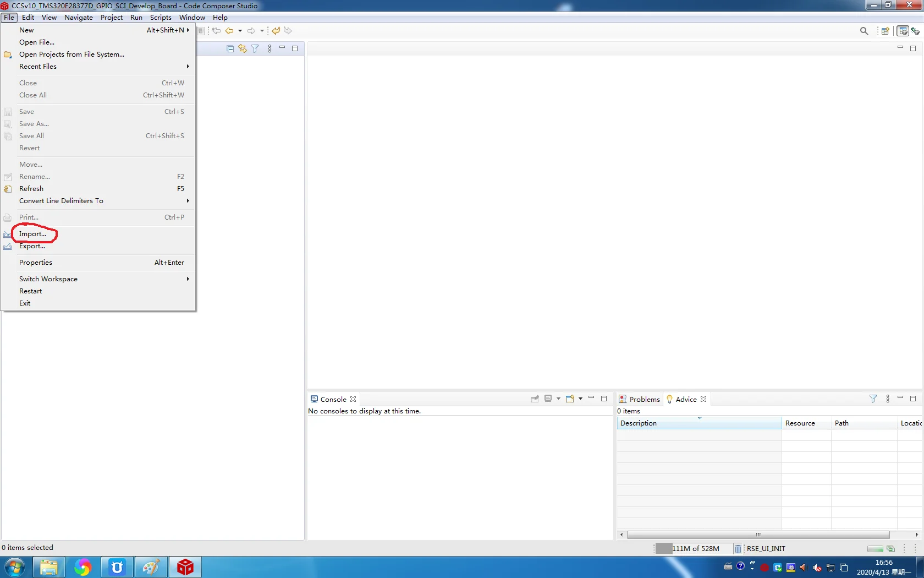
Task: Click the Next Edit Location toolbar icon
Action: (x=288, y=31)
